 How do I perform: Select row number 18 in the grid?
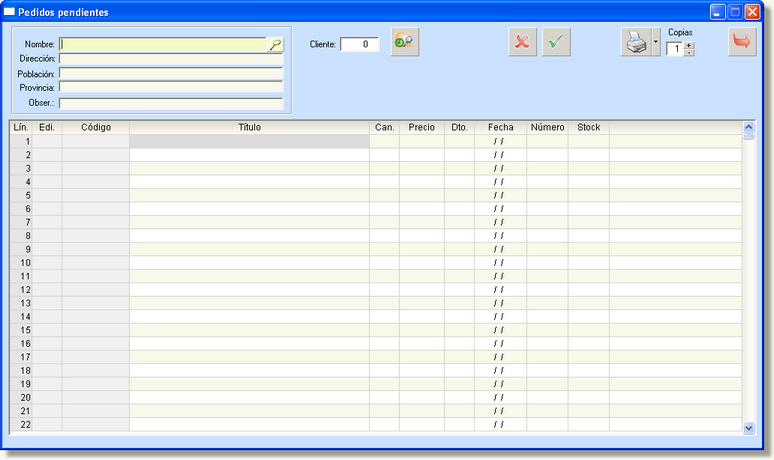21,371
